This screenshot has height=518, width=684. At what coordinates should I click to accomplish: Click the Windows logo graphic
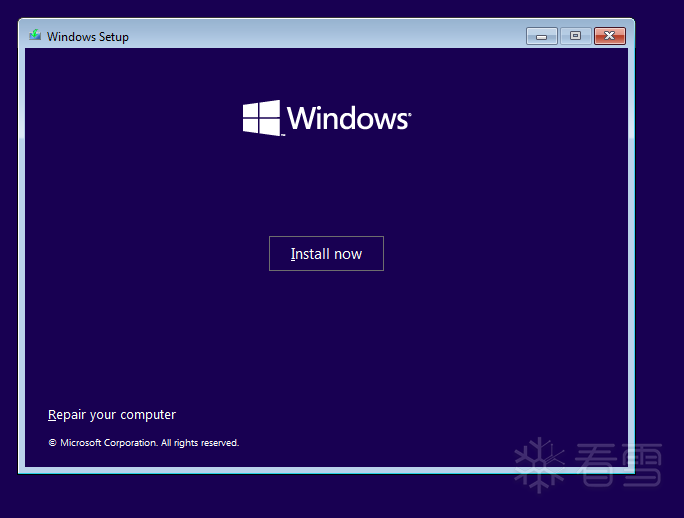click(327, 118)
